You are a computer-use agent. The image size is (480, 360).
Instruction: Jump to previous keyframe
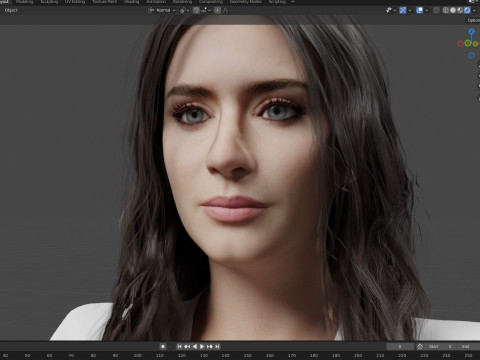tap(187, 347)
